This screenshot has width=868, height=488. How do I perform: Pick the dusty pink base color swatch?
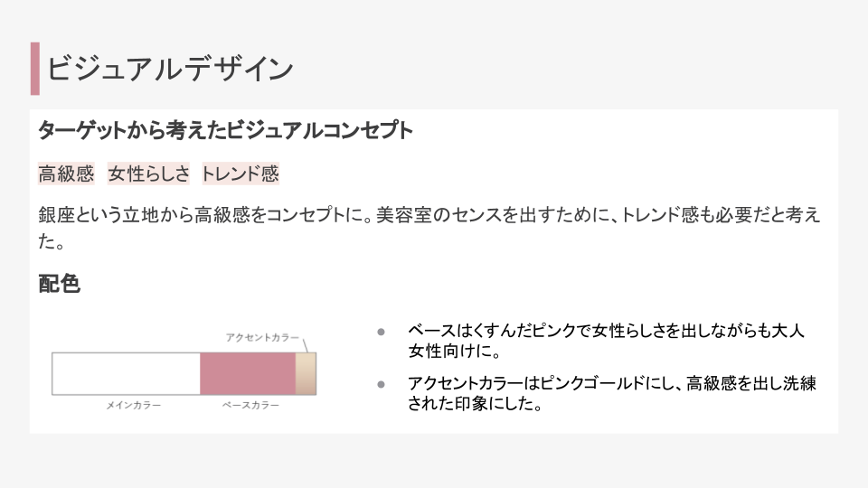pos(248,373)
